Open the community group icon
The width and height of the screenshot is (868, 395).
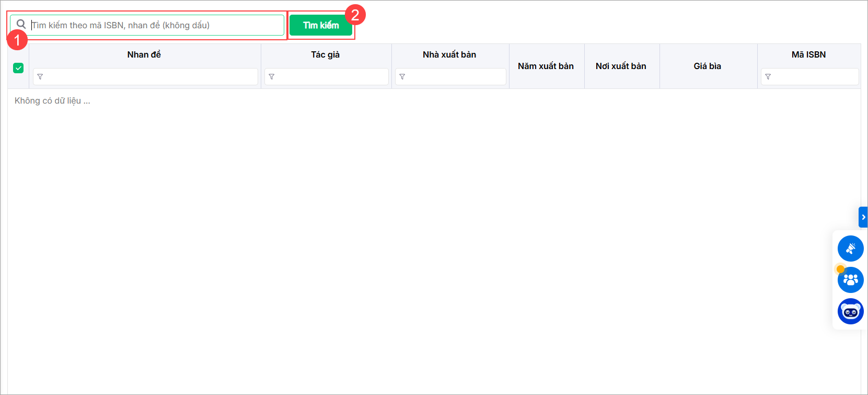click(851, 280)
